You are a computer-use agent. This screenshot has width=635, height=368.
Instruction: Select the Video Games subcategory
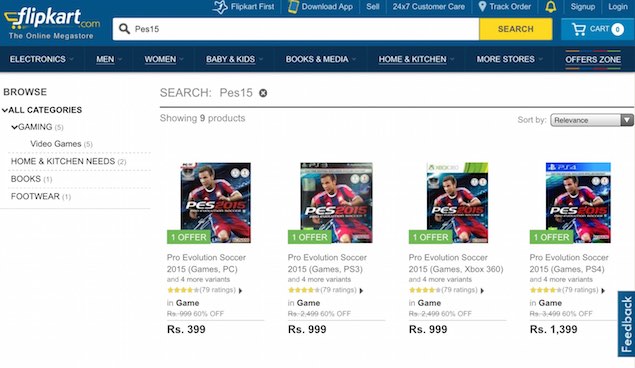coord(55,144)
